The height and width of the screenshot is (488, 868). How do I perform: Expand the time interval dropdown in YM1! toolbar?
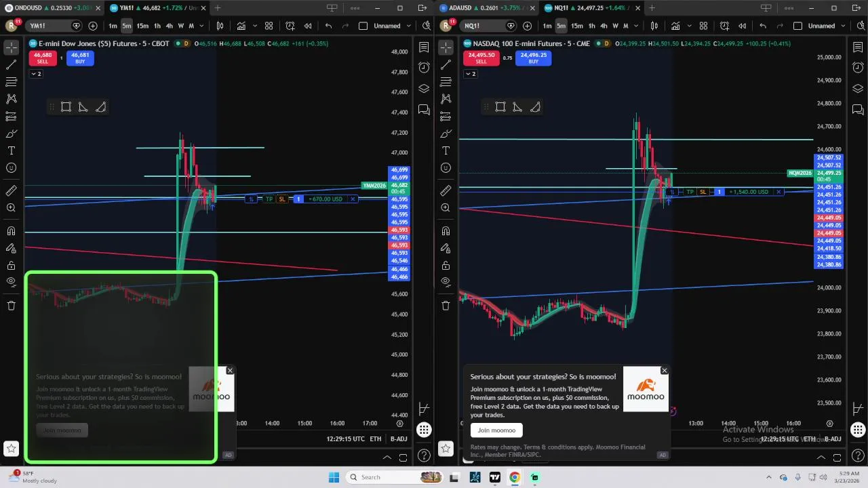[x=201, y=26]
